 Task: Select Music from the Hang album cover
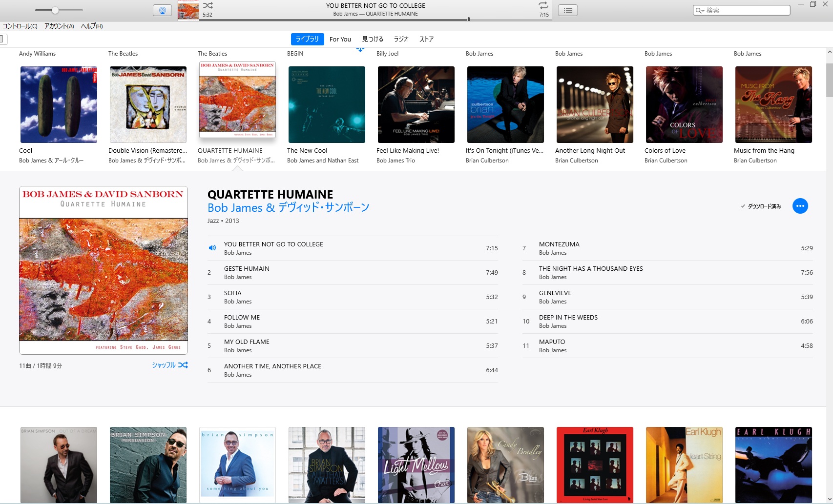773,104
